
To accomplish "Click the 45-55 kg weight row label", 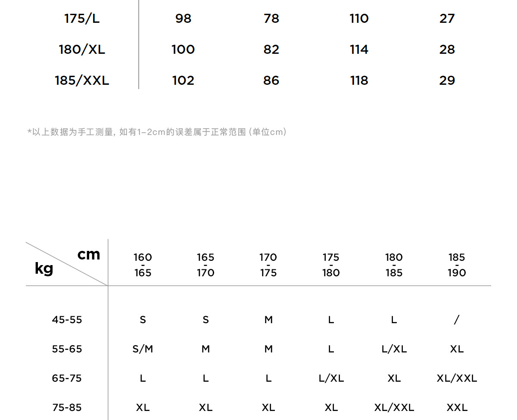I will [x=67, y=320].
